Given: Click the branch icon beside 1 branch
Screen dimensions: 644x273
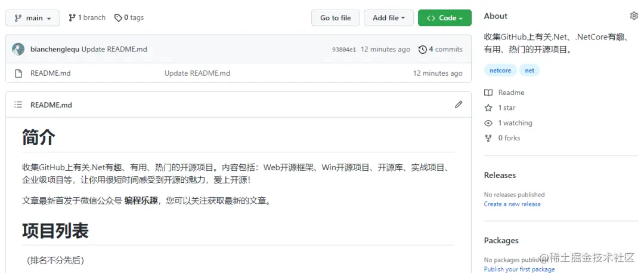Looking at the screenshot, I should (x=72, y=18).
